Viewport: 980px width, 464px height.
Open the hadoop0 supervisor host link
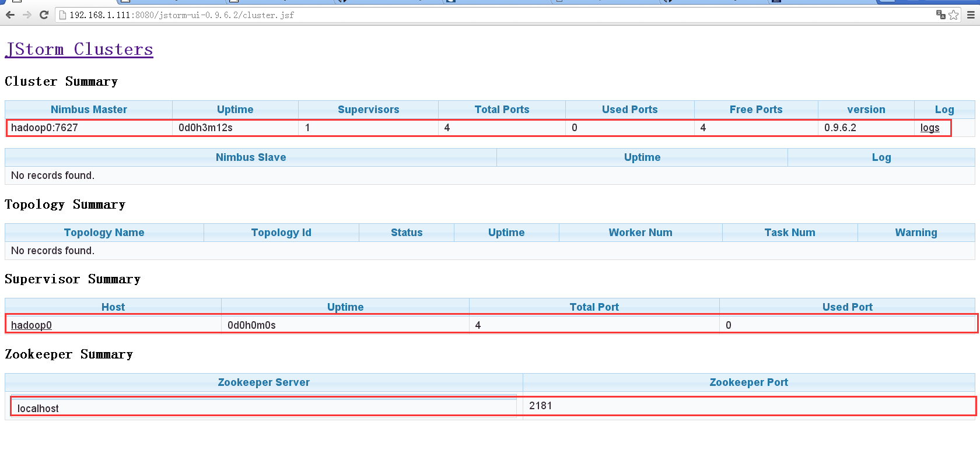(x=32, y=325)
